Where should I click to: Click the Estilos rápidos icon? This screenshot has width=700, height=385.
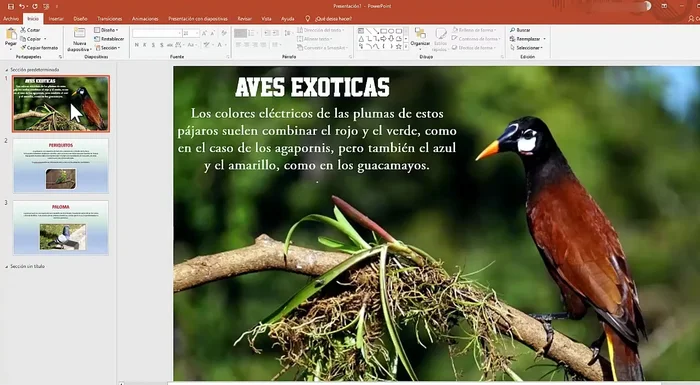(441, 33)
